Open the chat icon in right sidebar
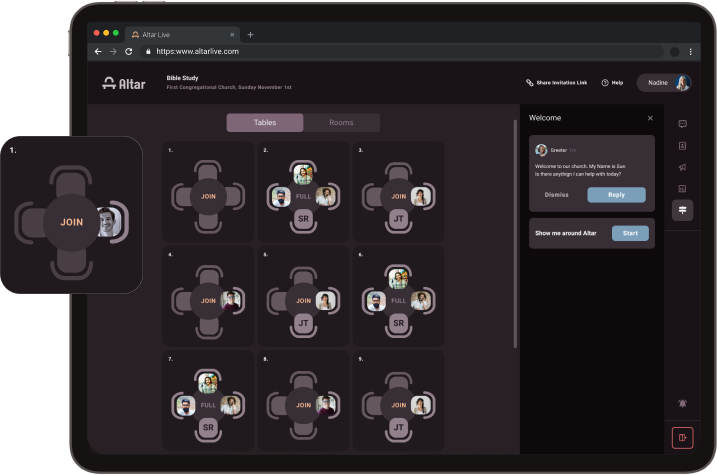This screenshot has height=475, width=717. tap(682, 124)
